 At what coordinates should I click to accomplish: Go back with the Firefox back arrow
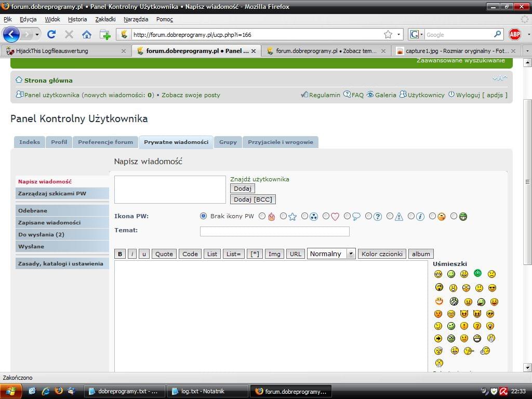(x=11, y=34)
